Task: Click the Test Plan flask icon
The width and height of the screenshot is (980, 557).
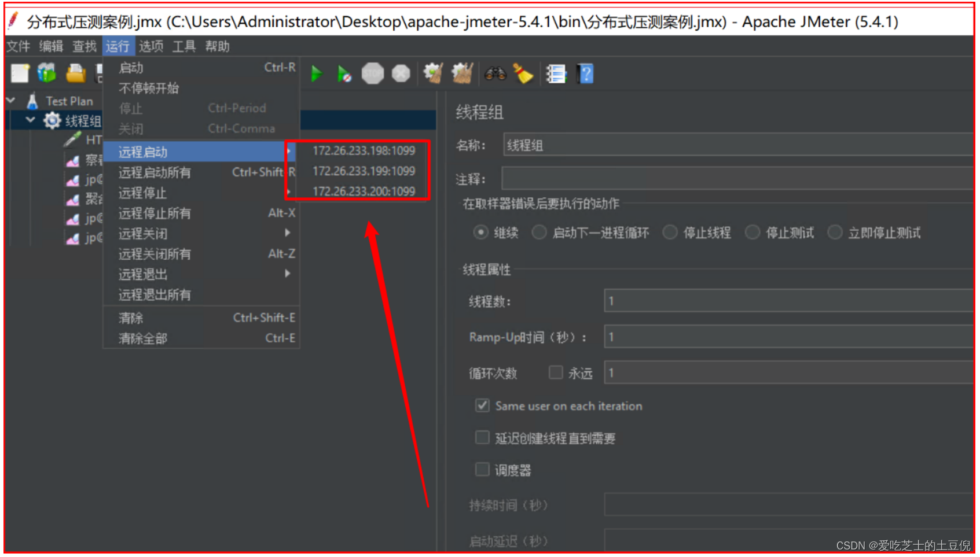Action: point(32,101)
